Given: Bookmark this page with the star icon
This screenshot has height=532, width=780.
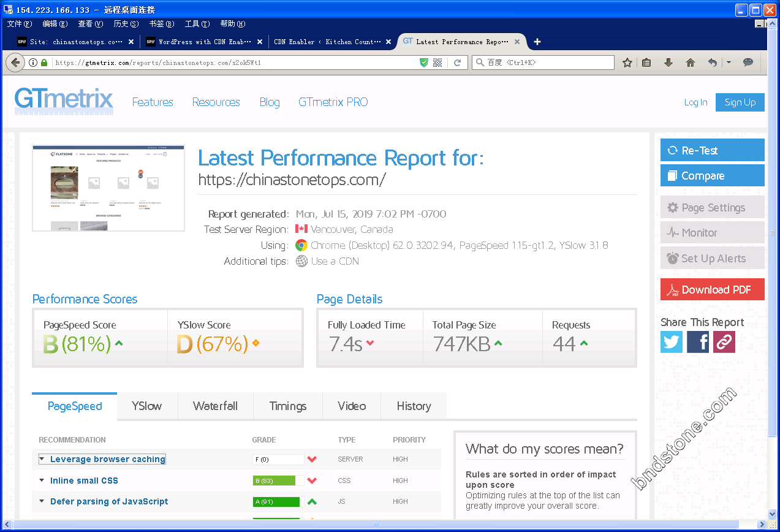Looking at the screenshot, I should pyautogui.click(x=627, y=63).
